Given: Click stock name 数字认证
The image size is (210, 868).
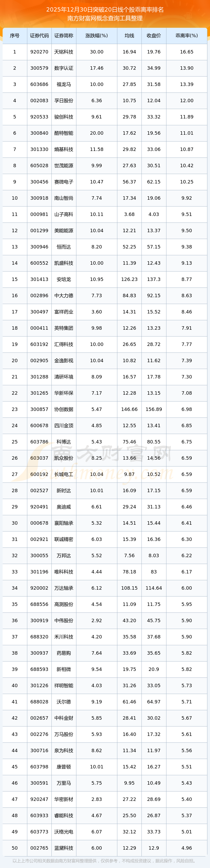Looking at the screenshot, I should coord(64,68).
